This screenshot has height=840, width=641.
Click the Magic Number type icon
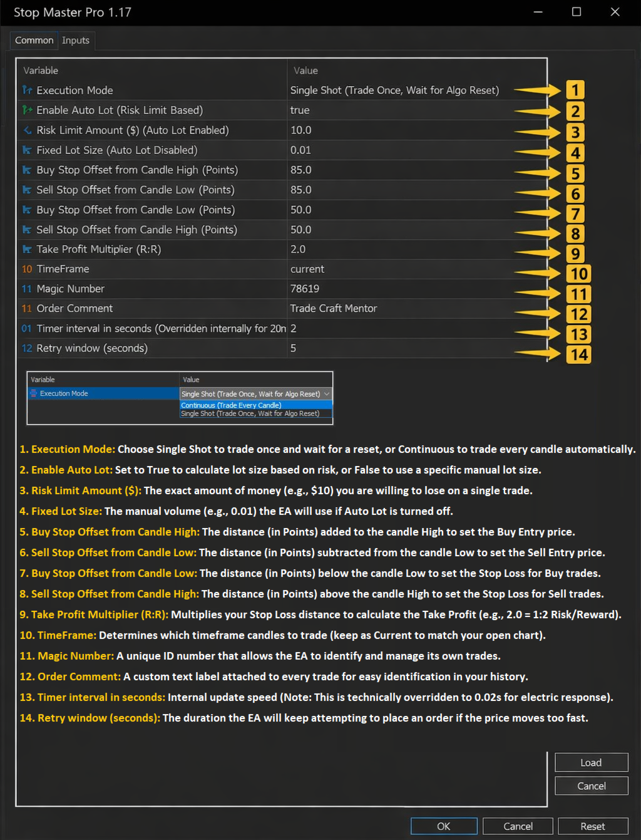27,289
